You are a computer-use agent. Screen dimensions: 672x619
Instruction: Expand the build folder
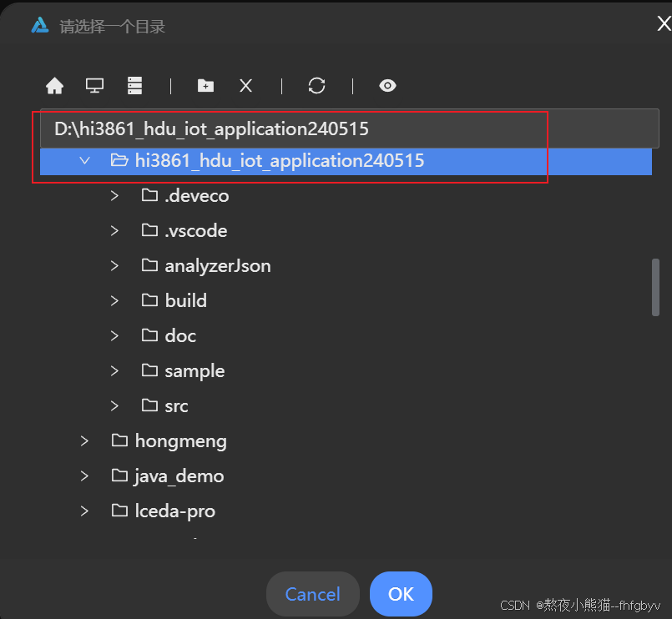[x=114, y=300]
